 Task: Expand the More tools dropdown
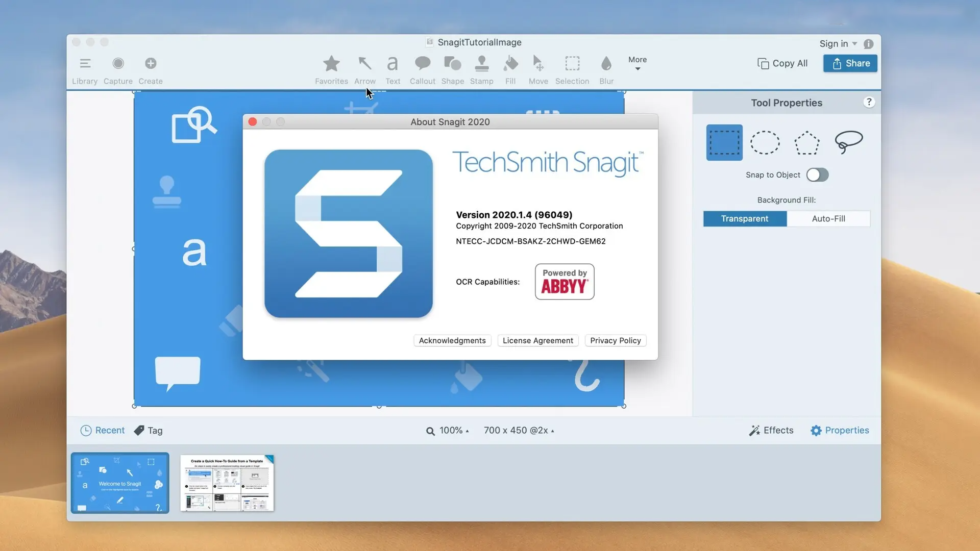[638, 63]
